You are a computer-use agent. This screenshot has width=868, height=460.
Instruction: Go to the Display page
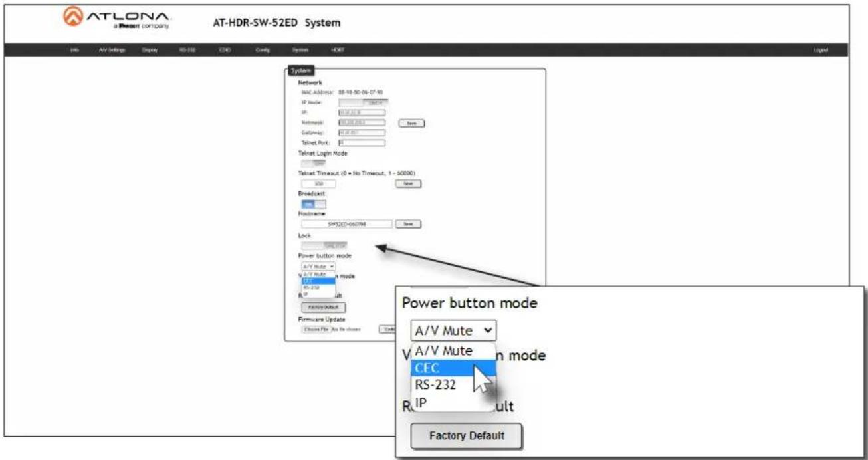148,50
